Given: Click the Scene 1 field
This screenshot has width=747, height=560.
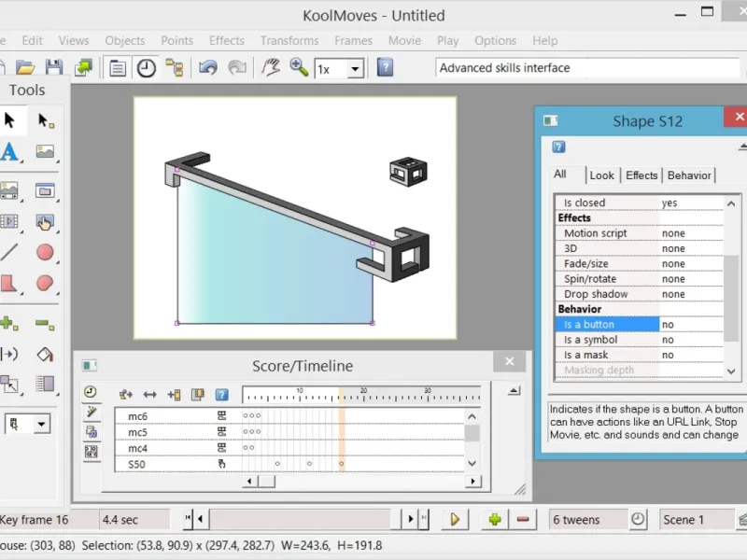Looking at the screenshot, I should pos(696,519).
